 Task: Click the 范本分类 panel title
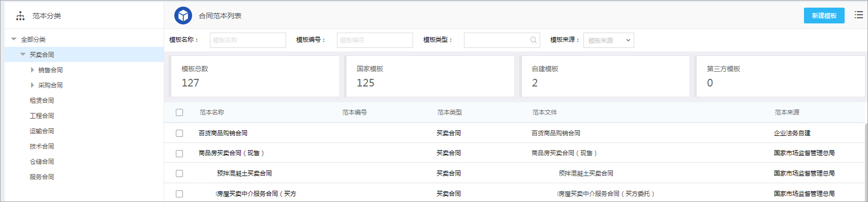pos(47,16)
